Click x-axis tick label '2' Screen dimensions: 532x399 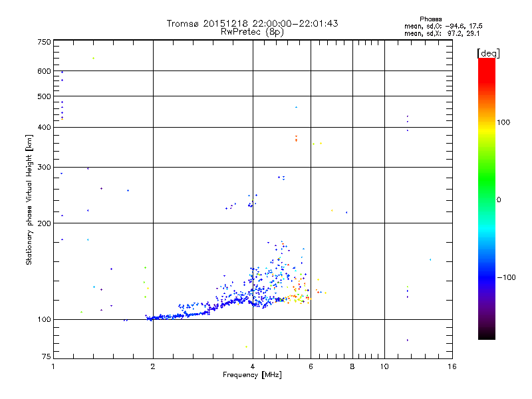[153, 366]
